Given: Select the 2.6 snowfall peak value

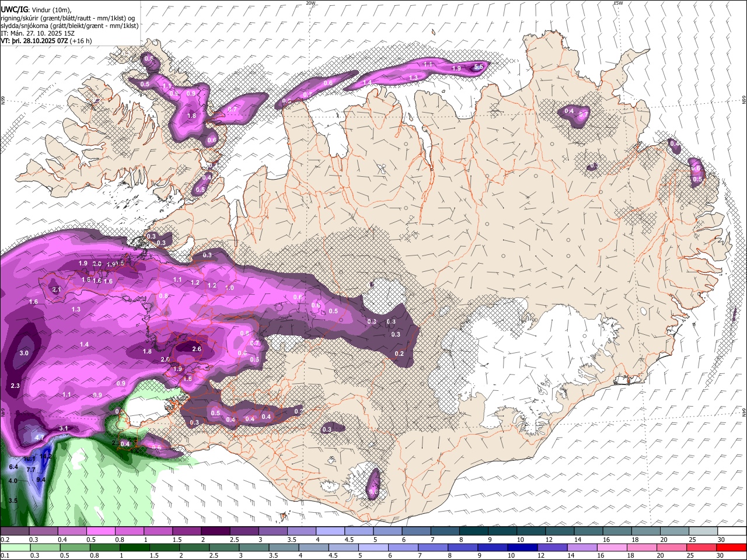Looking at the screenshot, I should tap(197, 349).
